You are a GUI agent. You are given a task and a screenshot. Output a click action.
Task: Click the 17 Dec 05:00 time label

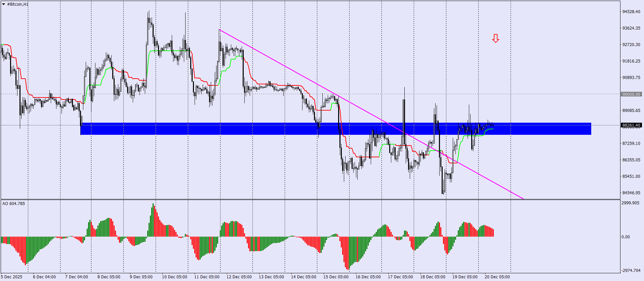tap(400, 277)
